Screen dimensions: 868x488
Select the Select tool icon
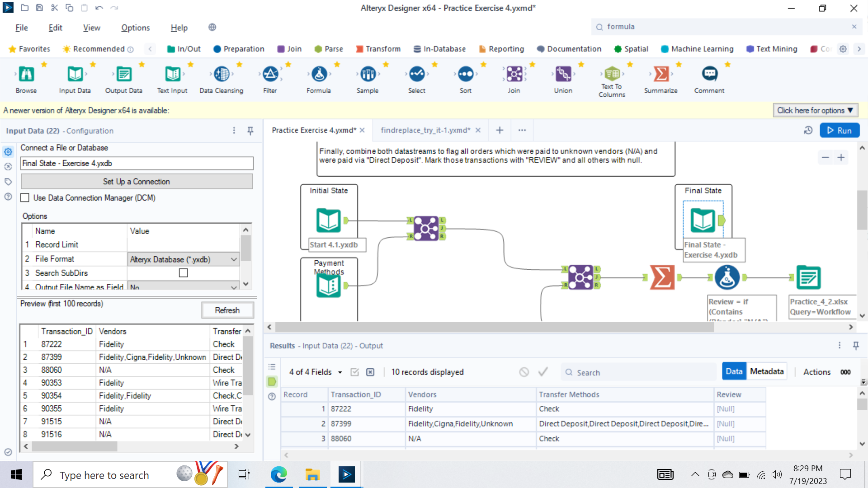pyautogui.click(x=416, y=74)
